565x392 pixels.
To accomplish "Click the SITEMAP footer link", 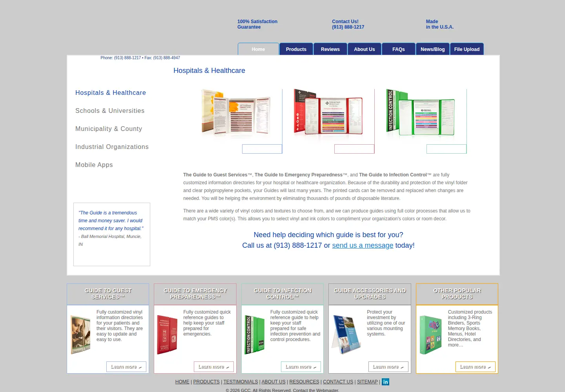I will tap(367, 382).
